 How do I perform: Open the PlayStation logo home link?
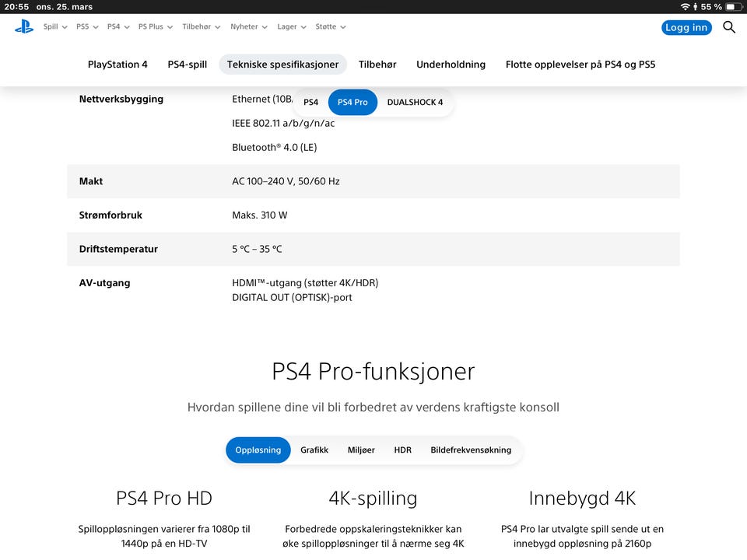click(24, 26)
